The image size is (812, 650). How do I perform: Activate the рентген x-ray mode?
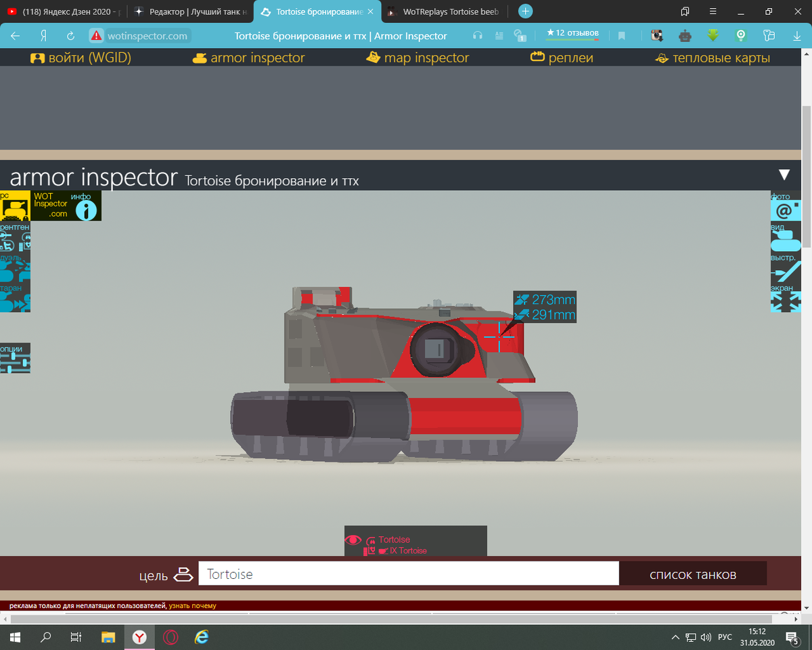(15, 236)
